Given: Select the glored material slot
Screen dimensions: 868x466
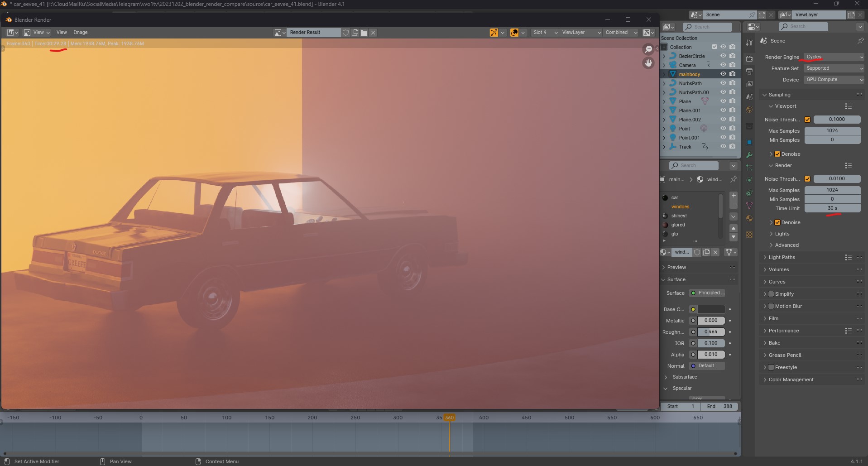Looking at the screenshot, I should [690, 225].
